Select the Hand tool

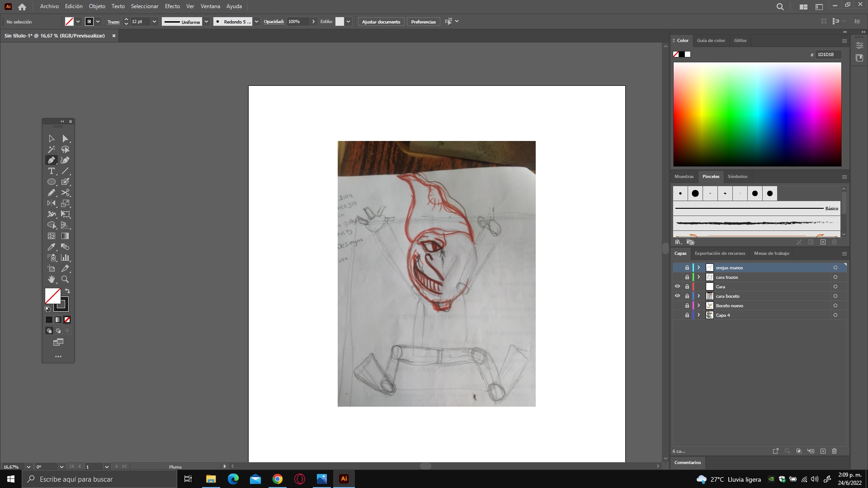tap(52, 280)
